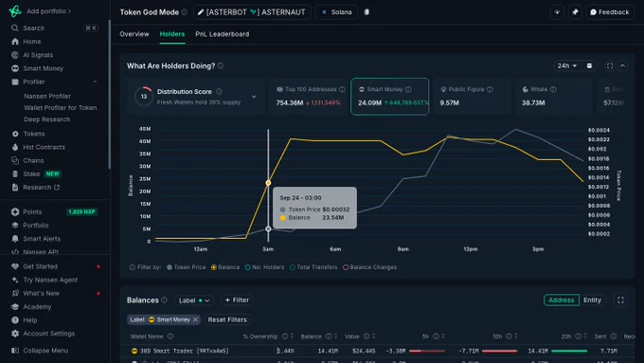The image size is (644, 363).
Task: Click the Help icon in sidebar
Action: [x=15, y=320]
